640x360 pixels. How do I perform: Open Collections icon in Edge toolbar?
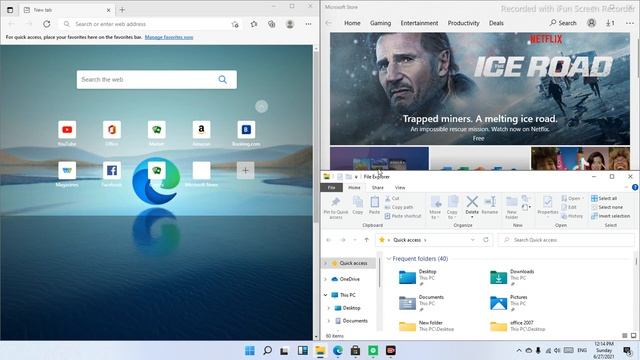(271, 24)
